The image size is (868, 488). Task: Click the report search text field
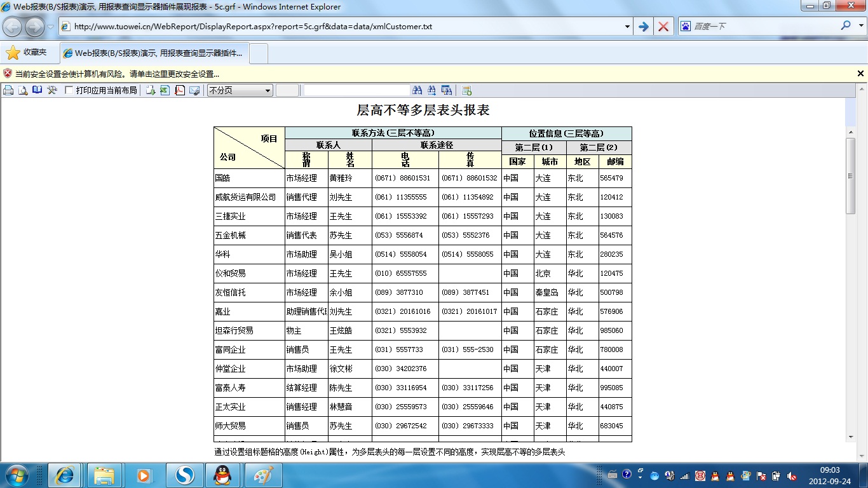[x=356, y=90]
